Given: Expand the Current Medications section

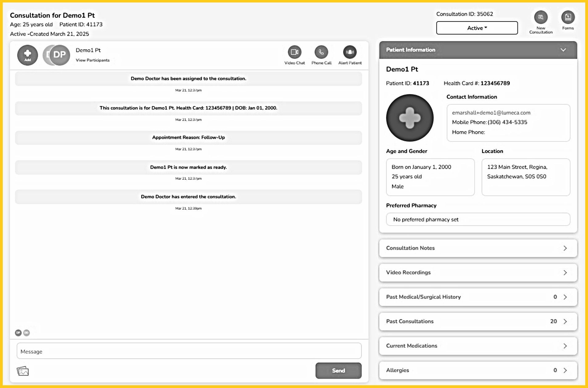Looking at the screenshot, I should pyautogui.click(x=478, y=346).
